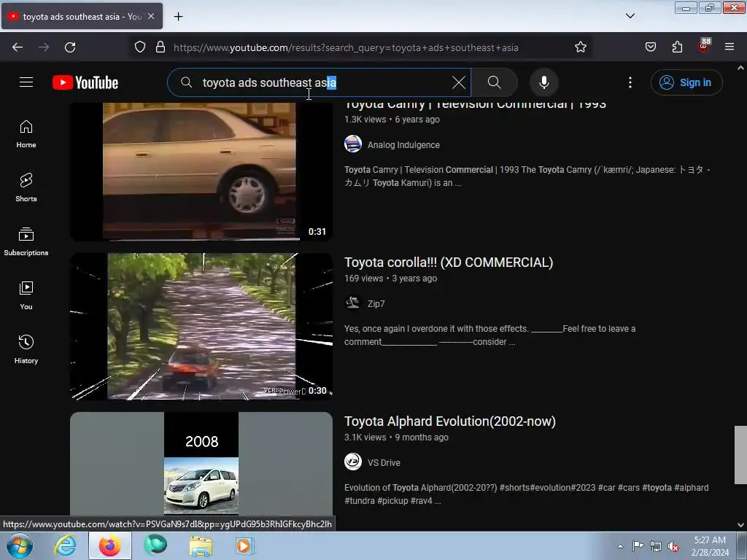Reload the page with refresh button
747x560 pixels.
[70, 47]
